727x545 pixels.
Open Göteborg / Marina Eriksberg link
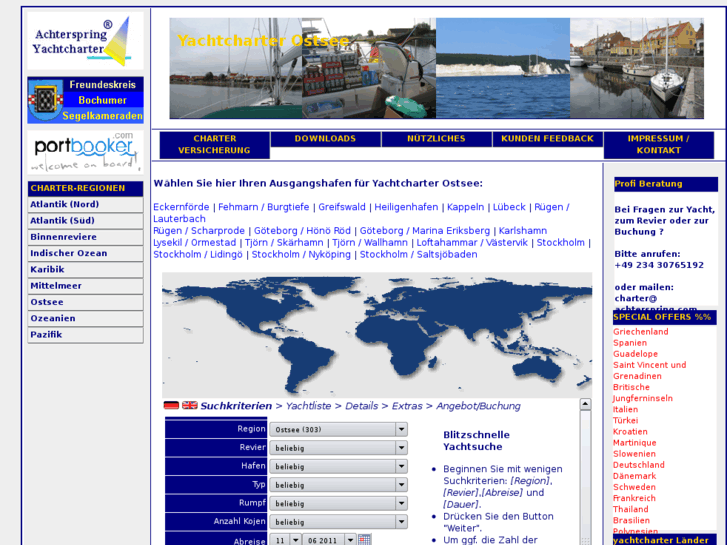click(425, 231)
